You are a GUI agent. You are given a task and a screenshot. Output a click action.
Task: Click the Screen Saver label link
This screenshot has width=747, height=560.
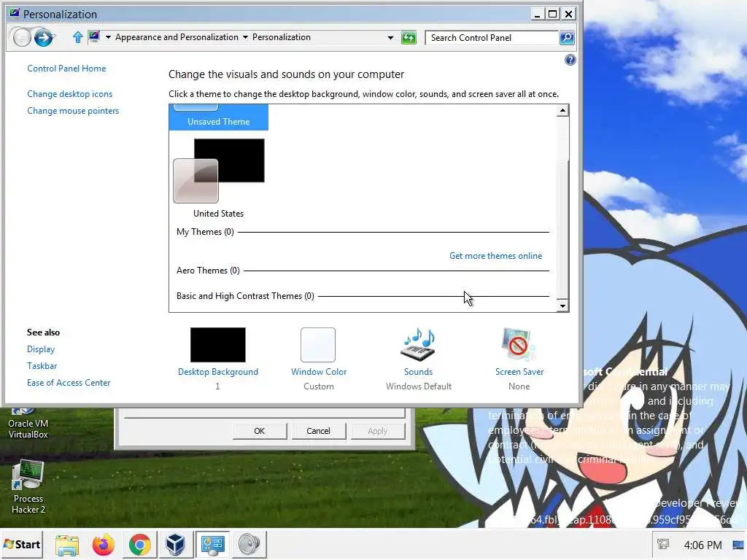[x=519, y=372]
